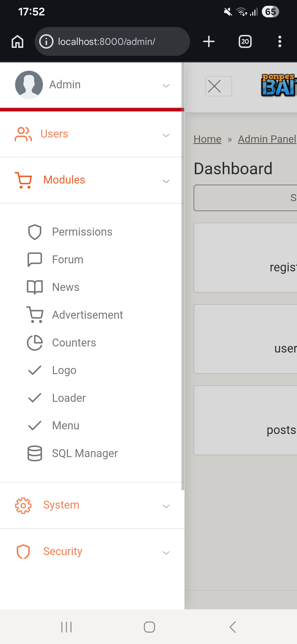Open the Advertisement module
The height and width of the screenshot is (644, 297).
87,315
